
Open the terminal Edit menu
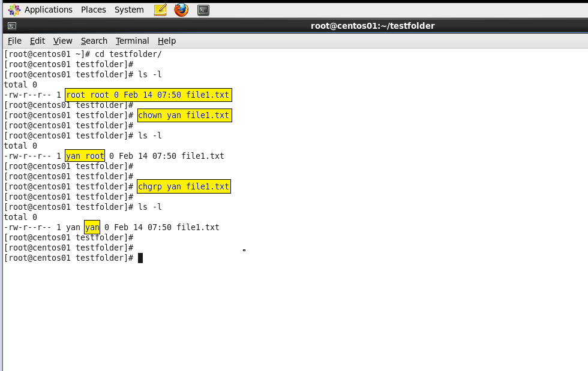click(x=37, y=41)
